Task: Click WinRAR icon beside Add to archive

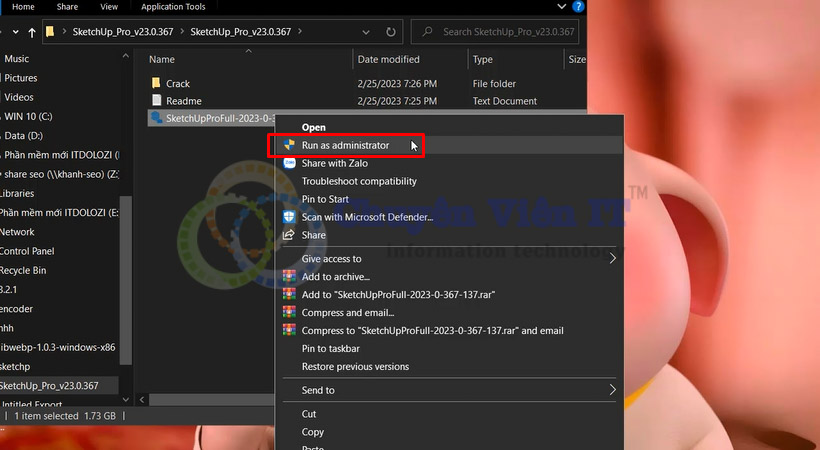Action: point(289,276)
